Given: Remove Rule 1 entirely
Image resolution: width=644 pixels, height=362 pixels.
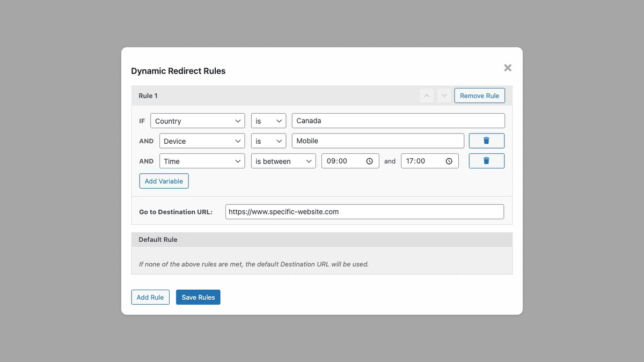Looking at the screenshot, I should coord(479,95).
